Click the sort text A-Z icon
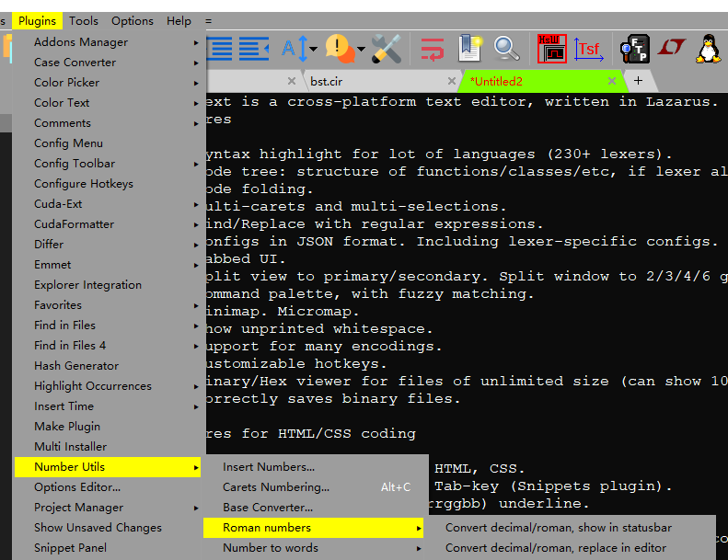The height and width of the screenshot is (560, 728). [295, 48]
